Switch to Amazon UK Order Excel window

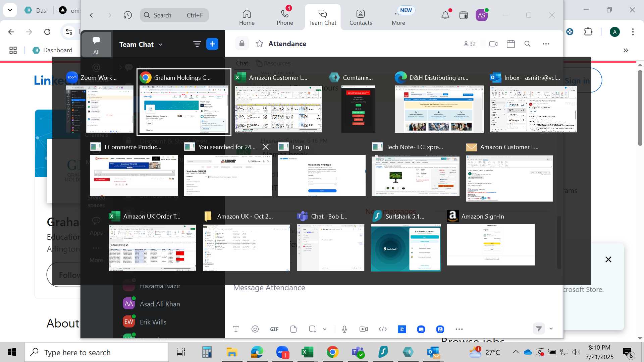153,248
